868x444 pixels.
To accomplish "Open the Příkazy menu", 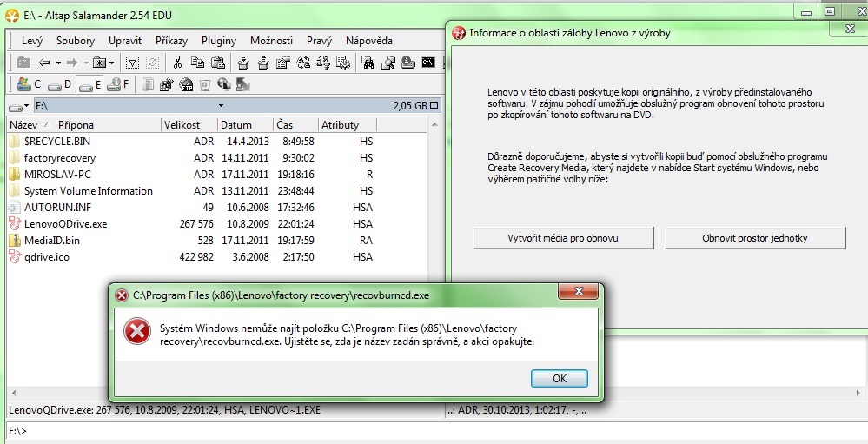I will click(x=172, y=41).
